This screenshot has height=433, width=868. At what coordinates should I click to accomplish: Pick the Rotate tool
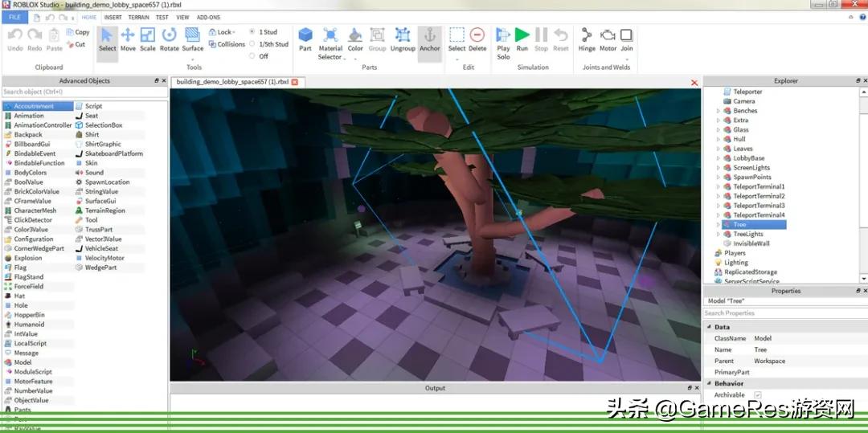pyautogui.click(x=169, y=40)
